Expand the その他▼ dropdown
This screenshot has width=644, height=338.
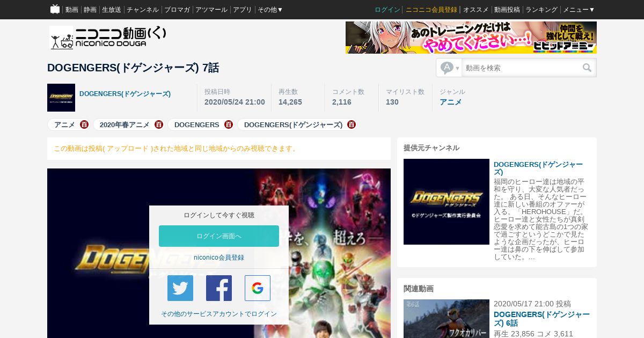coord(270,10)
